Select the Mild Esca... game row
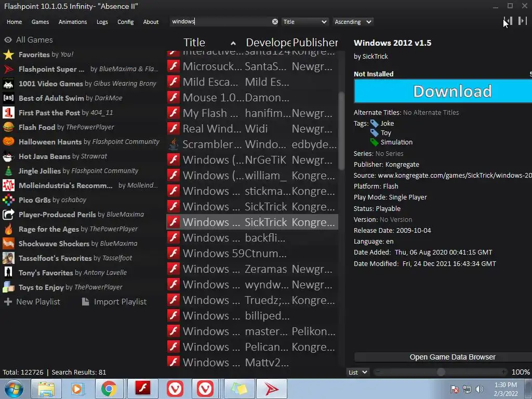Viewport: 532px width, 399px height. [x=252, y=82]
